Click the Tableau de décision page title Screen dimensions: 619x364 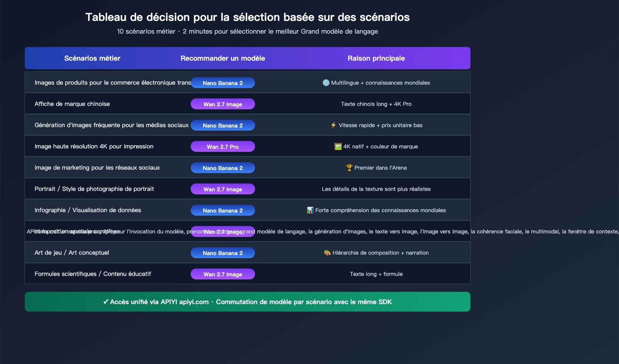[247, 17]
